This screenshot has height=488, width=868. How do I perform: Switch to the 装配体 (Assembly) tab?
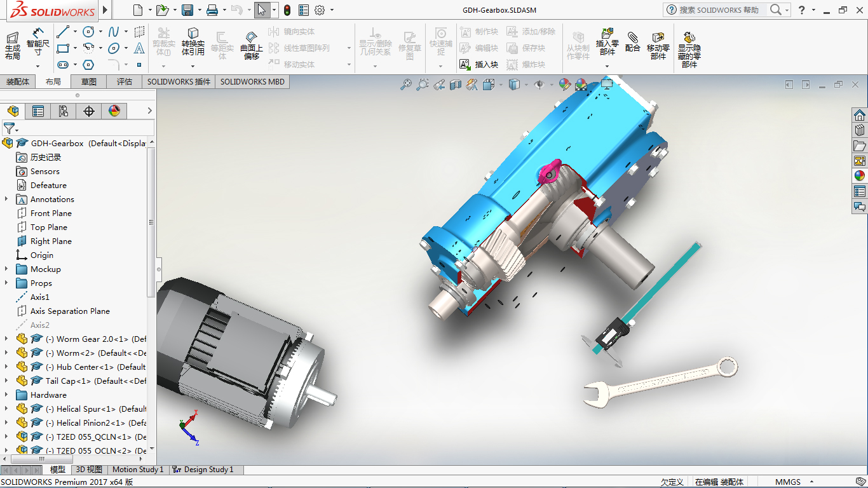coord(18,81)
